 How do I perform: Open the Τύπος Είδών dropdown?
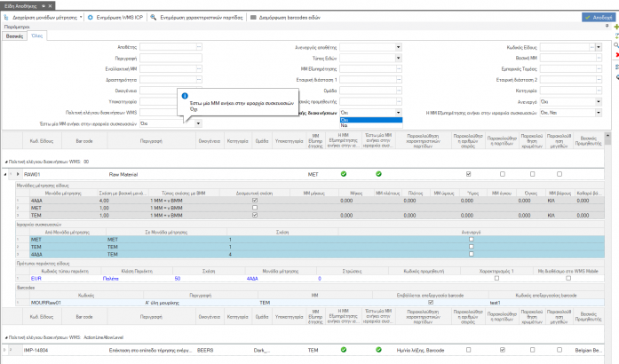(x=399, y=58)
